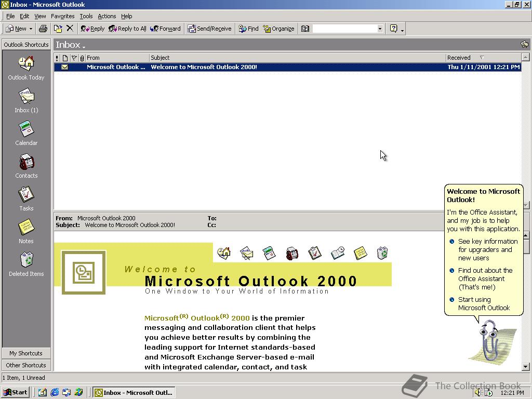Image resolution: width=532 pixels, height=399 pixels.
Task: Open the View menu
Action: (x=40, y=16)
